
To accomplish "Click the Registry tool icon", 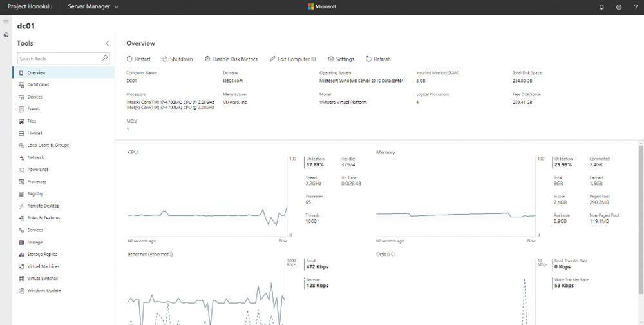I will [21, 193].
